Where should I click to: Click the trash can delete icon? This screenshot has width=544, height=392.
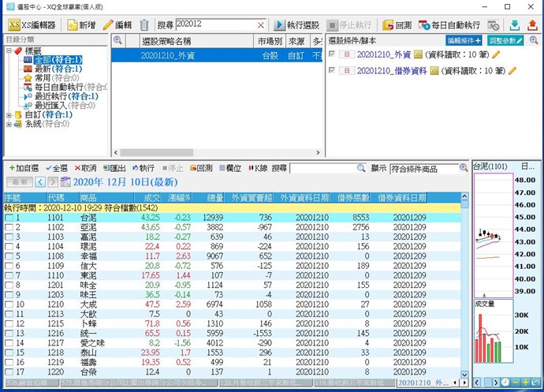(x=144, y=25)
